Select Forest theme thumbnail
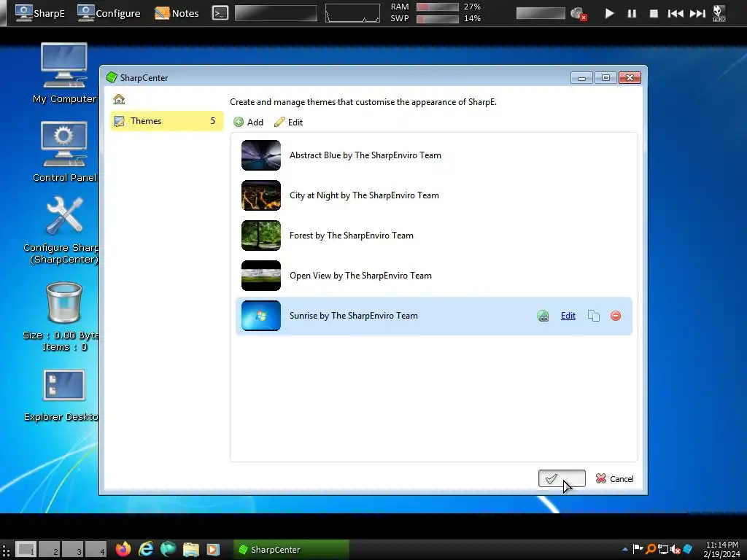This screenshot has width=747, height=560. click(261, 236)
